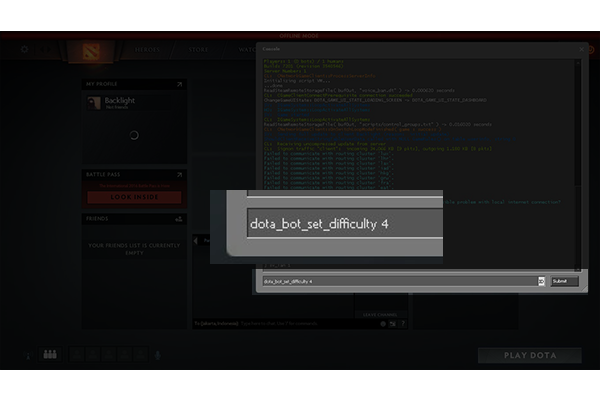Focus the console command input field
This screenshot has height=400, width=600.
pyautogui.click(x=400, y=281)
